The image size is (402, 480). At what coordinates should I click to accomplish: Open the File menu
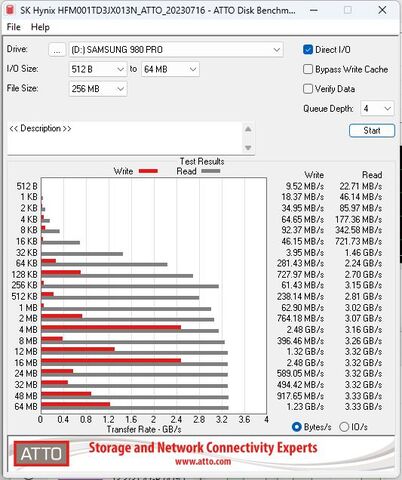pos(14,27)
